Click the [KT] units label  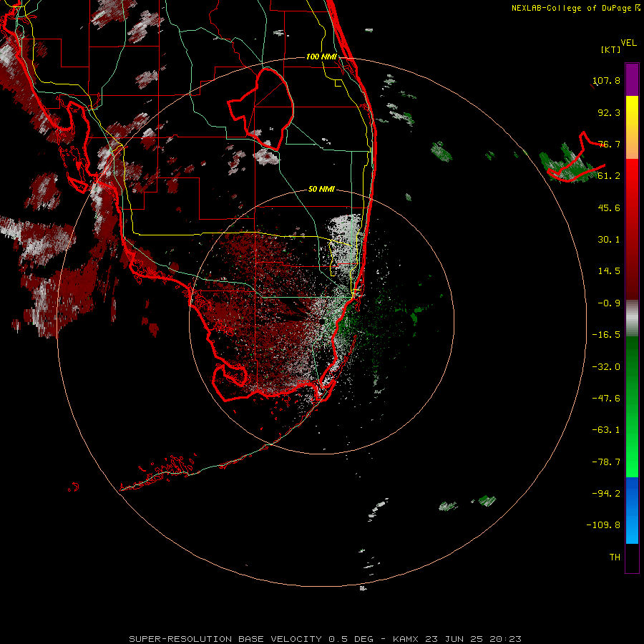[x=611, y=49]
